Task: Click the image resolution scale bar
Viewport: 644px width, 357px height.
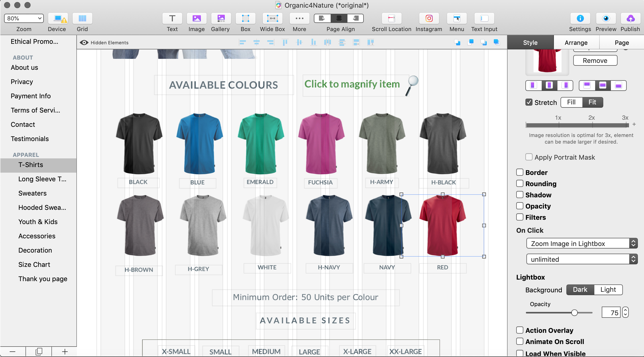Action: pos(577,125)
